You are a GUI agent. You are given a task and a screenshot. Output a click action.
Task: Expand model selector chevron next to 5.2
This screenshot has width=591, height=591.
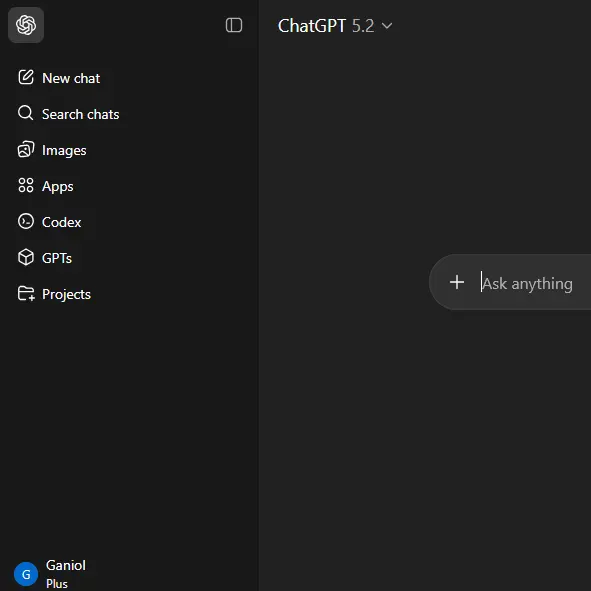(387, 26)
